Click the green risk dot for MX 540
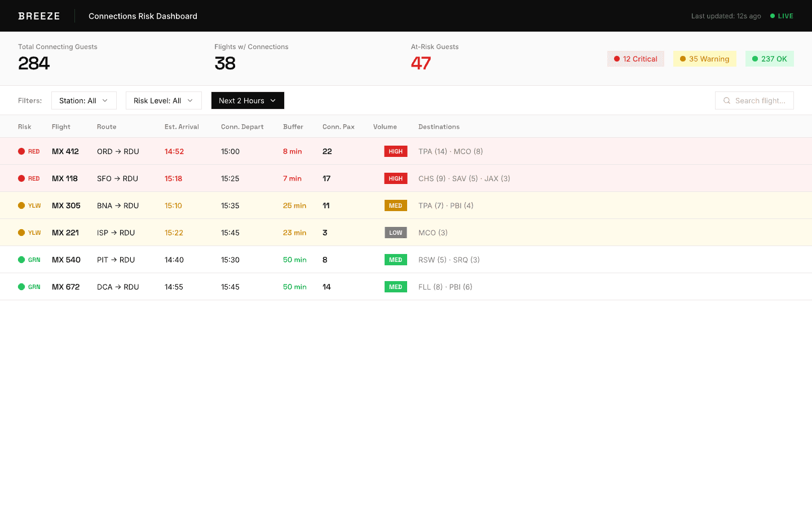 point(21,260)
